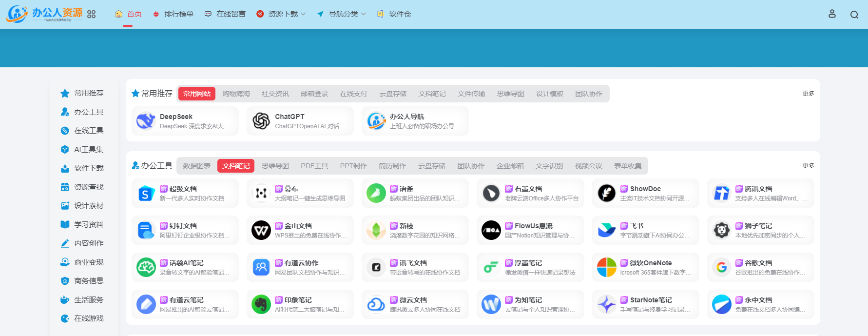Viewport: 868px width, 336px height.
Task: Jump to 在线工具 in the sidebar
Action: click(x=82, y=131)
